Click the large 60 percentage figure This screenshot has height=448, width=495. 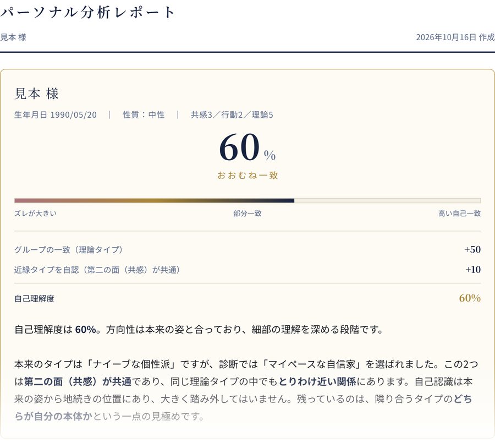[240, 147]
